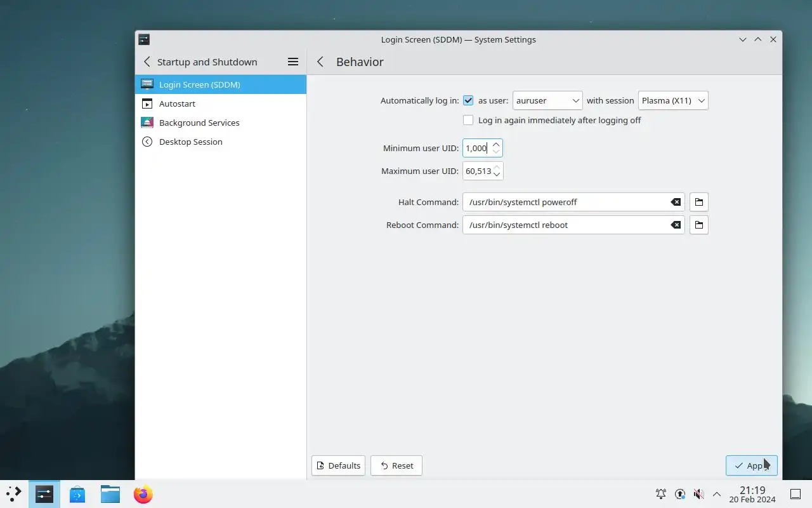Open the auruser user dropdown

click(x=547, y=100)
